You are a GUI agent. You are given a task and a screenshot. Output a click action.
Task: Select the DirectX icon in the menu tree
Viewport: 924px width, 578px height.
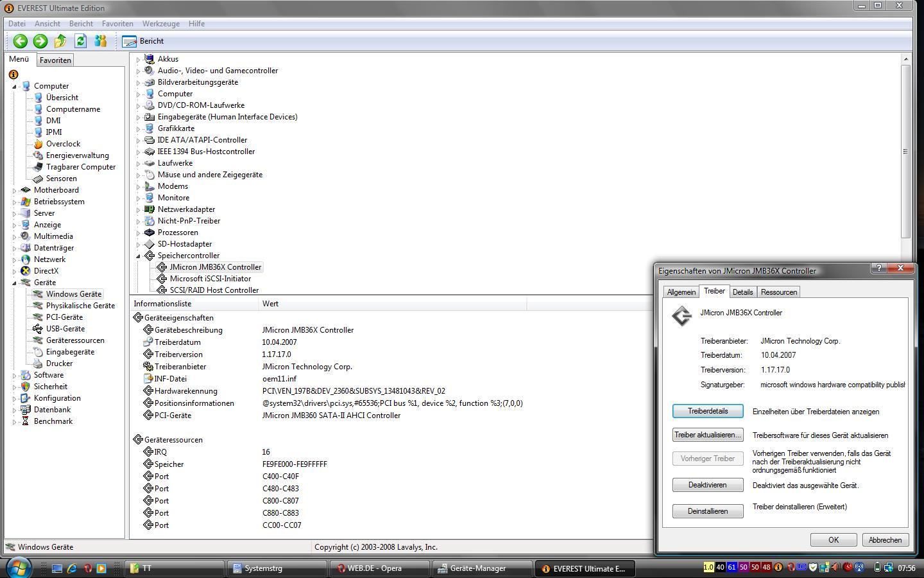26,271
